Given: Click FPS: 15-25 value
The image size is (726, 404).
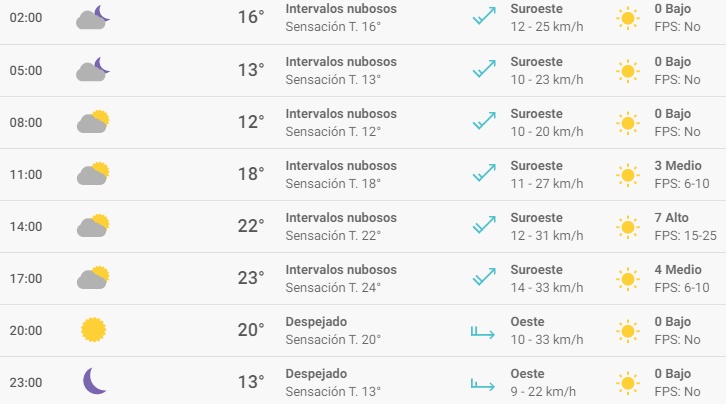Looking at the screenshot, I should [x=685, y=236].
